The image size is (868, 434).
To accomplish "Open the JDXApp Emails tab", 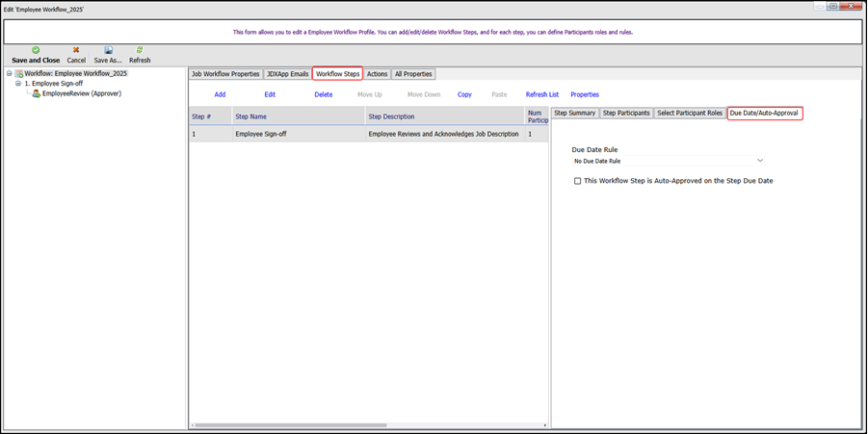I will click(287, 74).
